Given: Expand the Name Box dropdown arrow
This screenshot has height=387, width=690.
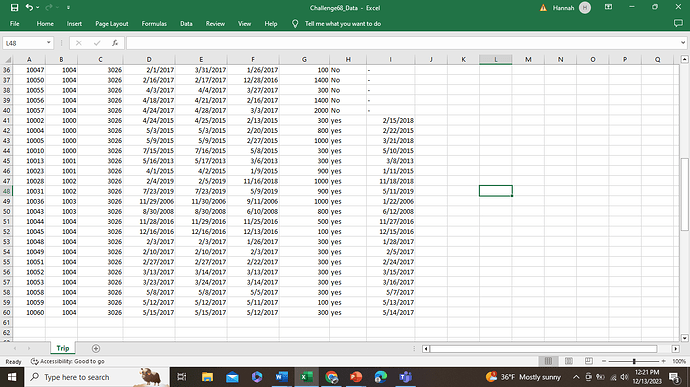Looking at the screenshot, I should pos(48,43).
